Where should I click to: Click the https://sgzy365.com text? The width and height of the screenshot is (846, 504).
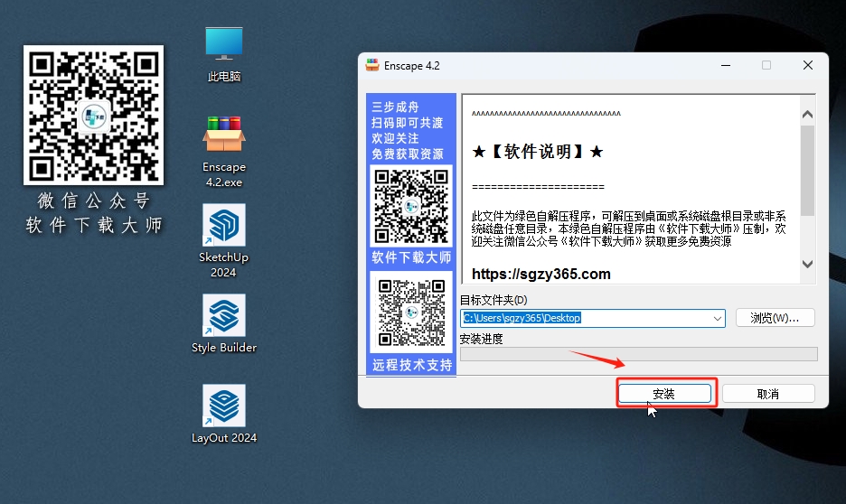[x=541, y=274]
